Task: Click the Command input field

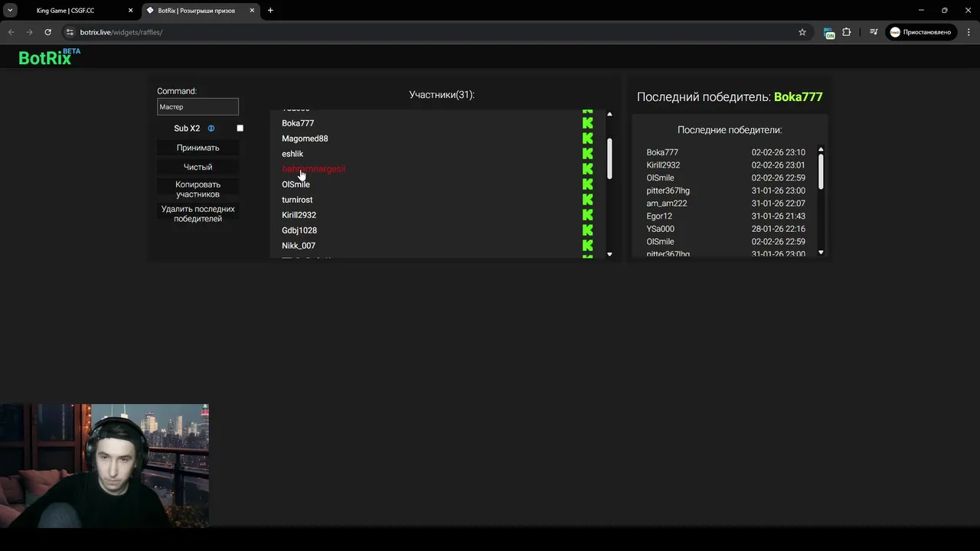Action: coord(198,107)
